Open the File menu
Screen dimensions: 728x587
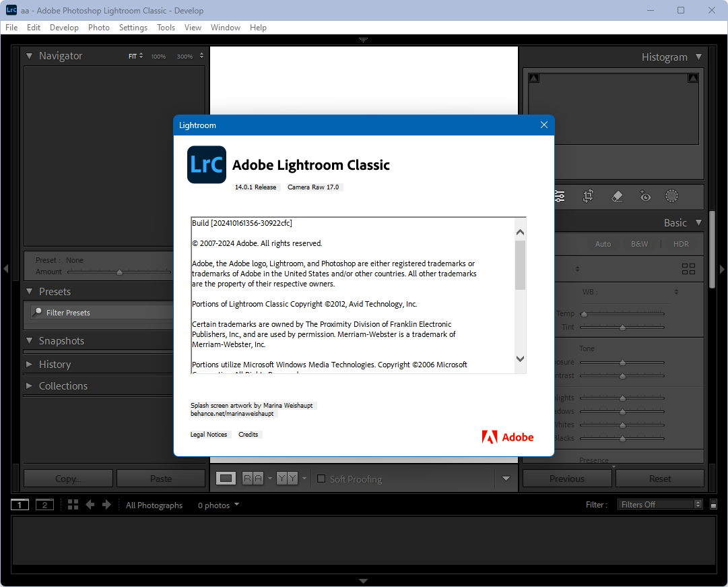(11, 28)
